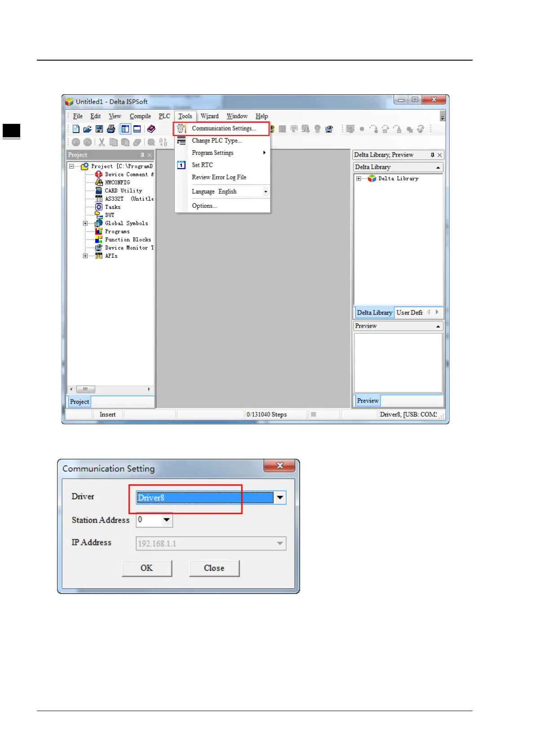The height and width of the screenshot is (756, 535).
Task: Click the online mode computer icon
Action: [x=329, y=129]
